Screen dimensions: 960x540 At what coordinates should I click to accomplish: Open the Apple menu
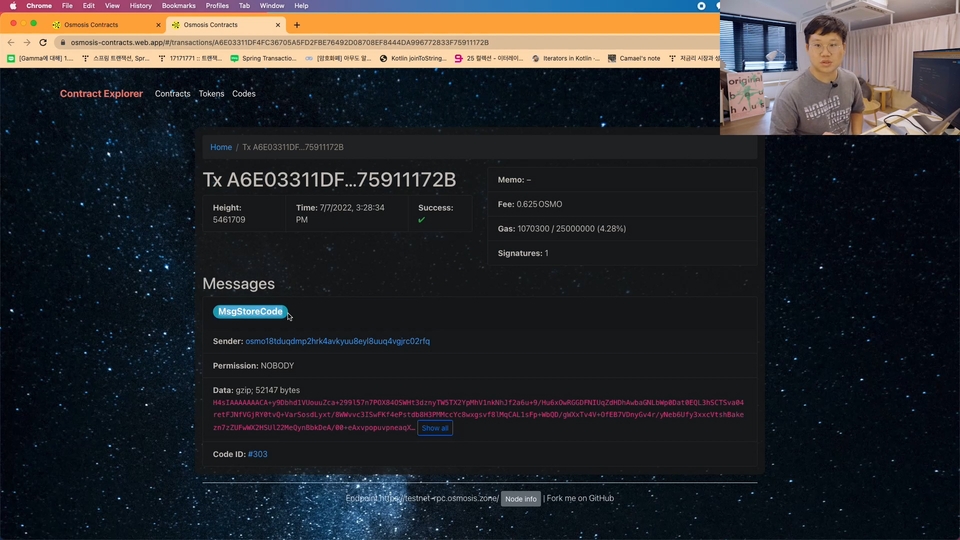(13, 6)
